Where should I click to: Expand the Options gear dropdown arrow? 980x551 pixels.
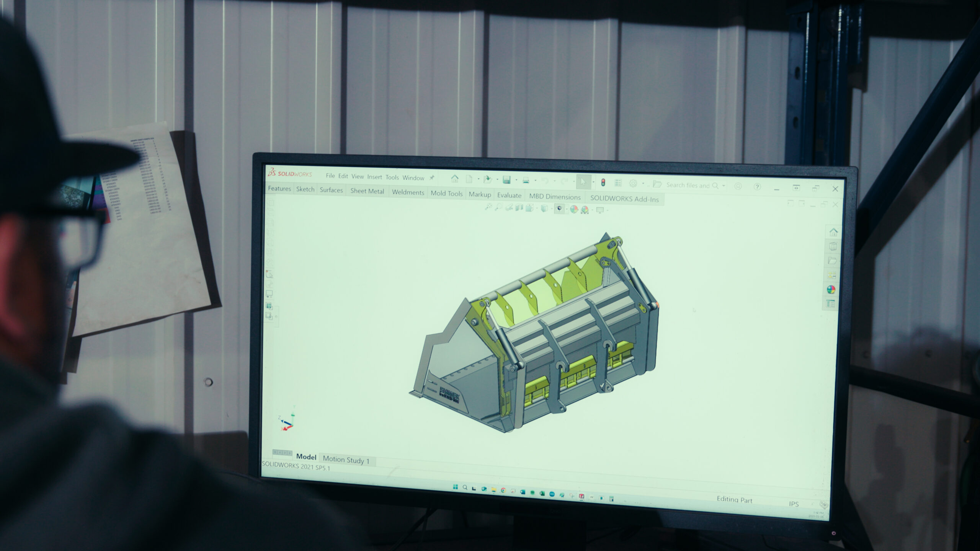click(x=643, y=184)
